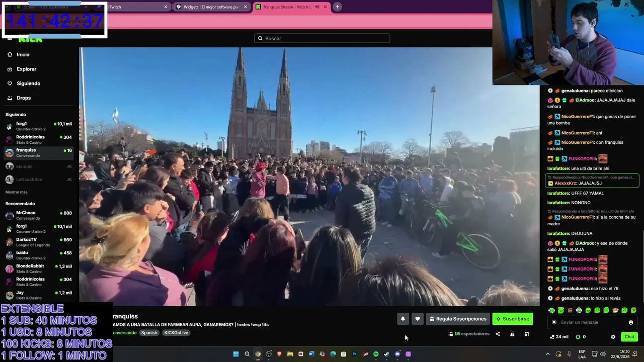Open the Kicks balance showing 0

(x=581, y=337)
